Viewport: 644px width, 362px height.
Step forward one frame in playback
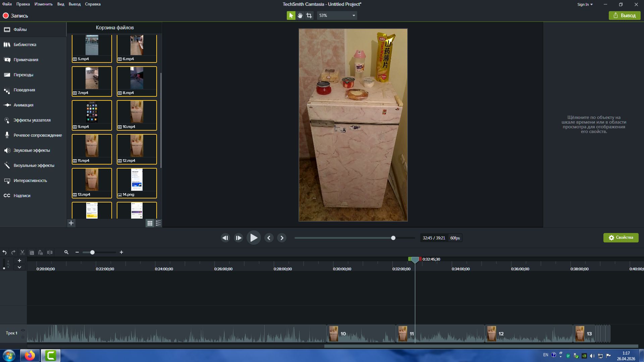[x=238, y=238]
